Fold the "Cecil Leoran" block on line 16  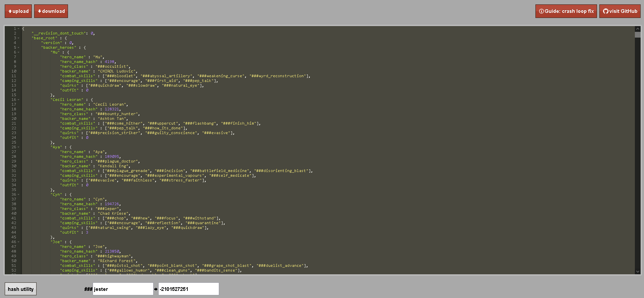coord(18,100)
